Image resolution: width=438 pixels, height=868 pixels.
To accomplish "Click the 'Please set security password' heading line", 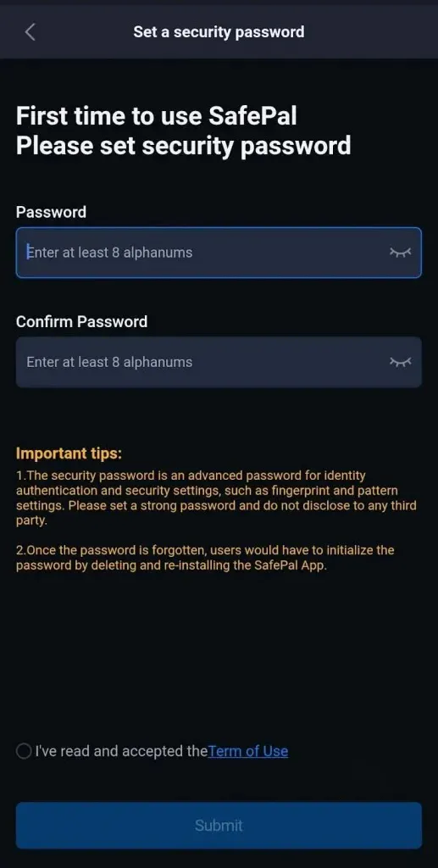I will pos(184,146).
